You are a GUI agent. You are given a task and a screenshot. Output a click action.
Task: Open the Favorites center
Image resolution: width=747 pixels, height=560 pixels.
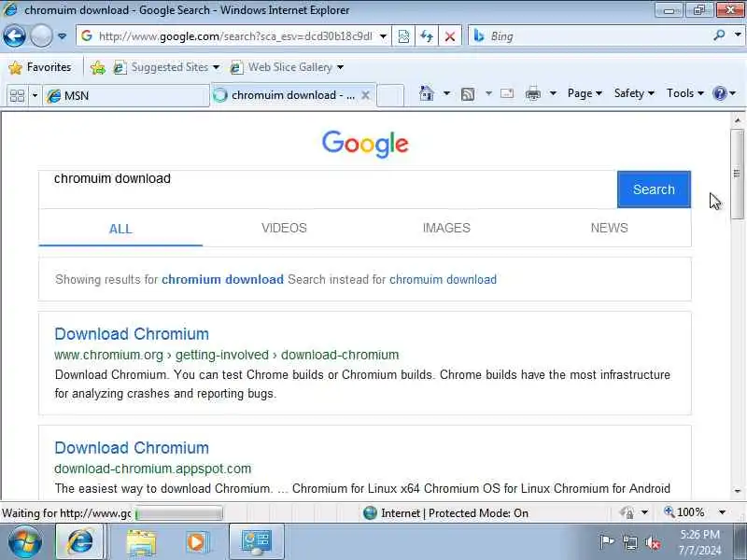(40, 67)
